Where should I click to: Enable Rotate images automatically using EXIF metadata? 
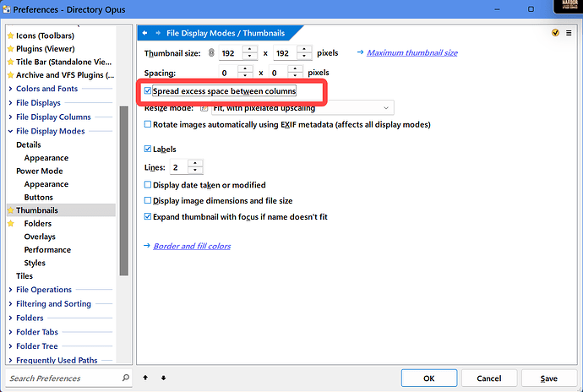click(148, 124)
